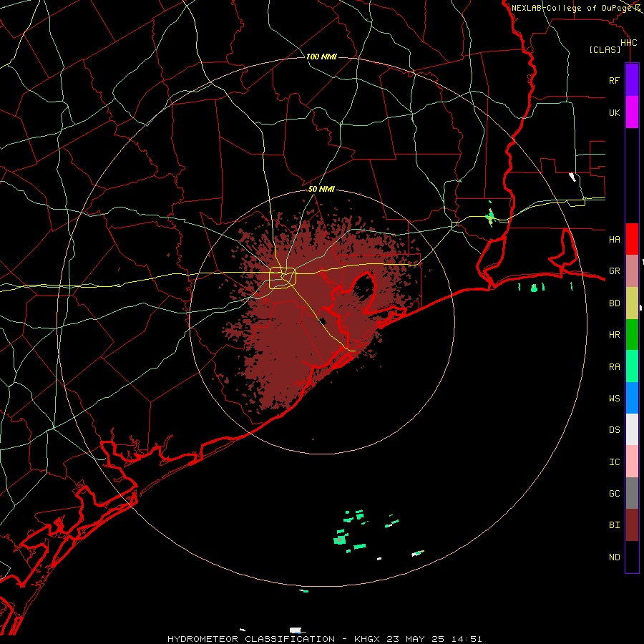The width and height of the screenshot is (644, 644).
Task: Click the DS legend label
Action: click(614, 430)
